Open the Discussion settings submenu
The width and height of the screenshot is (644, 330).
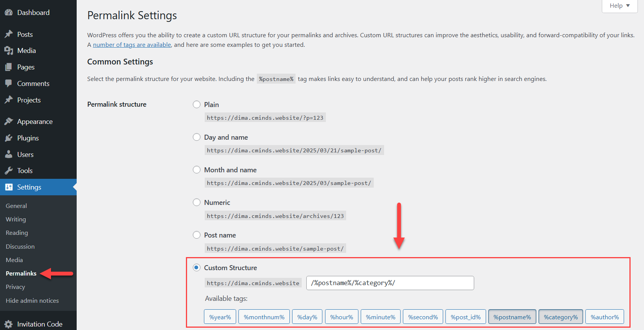point(20,247)
